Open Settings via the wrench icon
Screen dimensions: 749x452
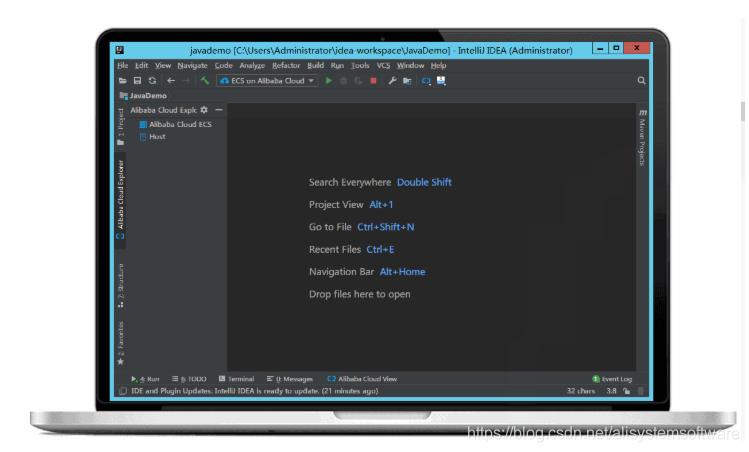pos(392,81)
